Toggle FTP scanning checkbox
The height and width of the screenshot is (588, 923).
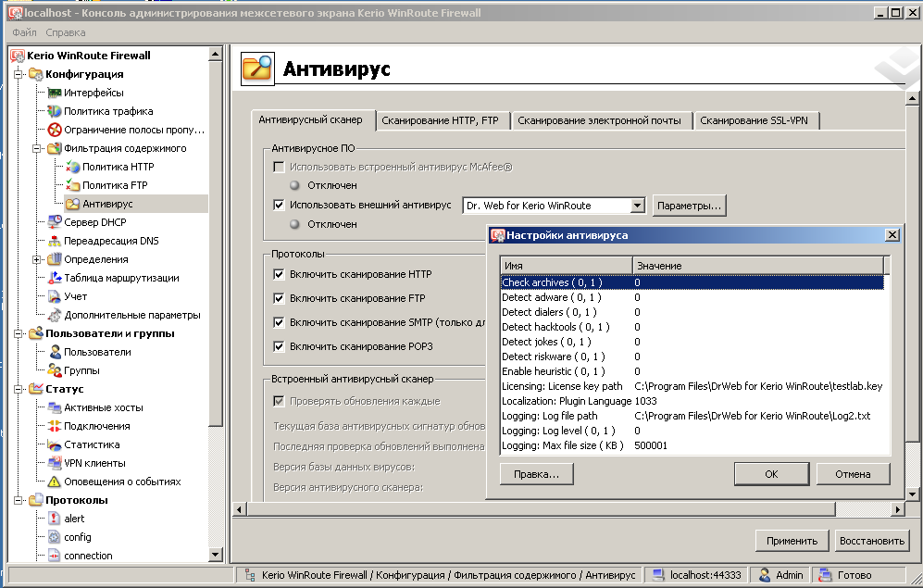point(279,298)
